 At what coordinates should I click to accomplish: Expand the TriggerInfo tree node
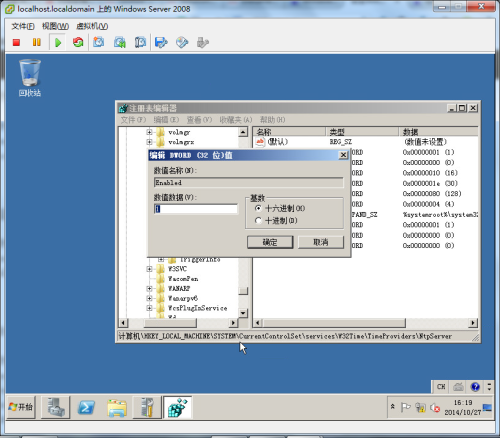(x=161, y=259)
